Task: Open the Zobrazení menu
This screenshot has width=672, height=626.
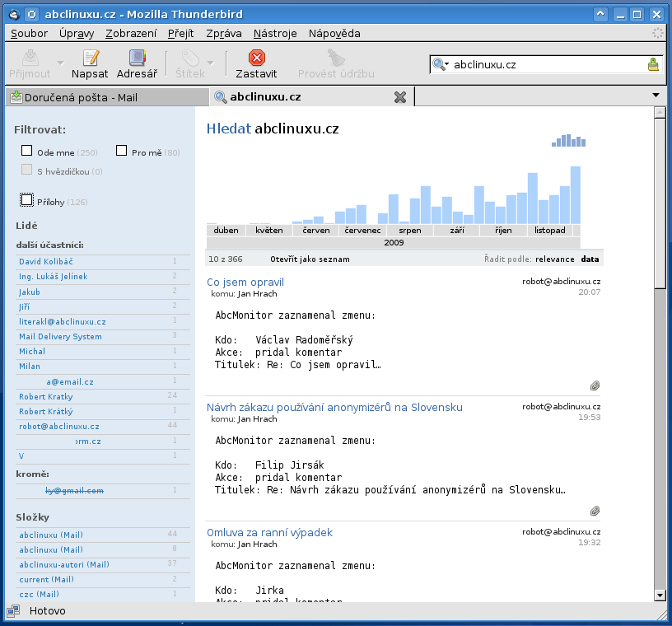Action: tap(131, 34)
